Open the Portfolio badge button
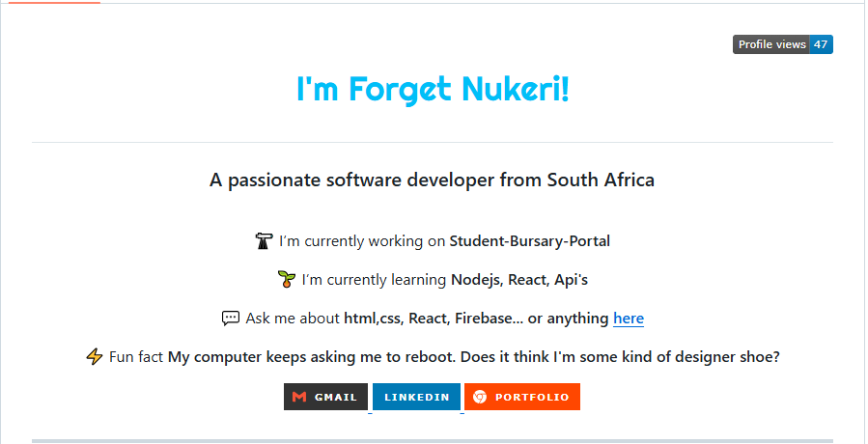The image size is (868, 444). pyautogui.click(x=522, y=397)
